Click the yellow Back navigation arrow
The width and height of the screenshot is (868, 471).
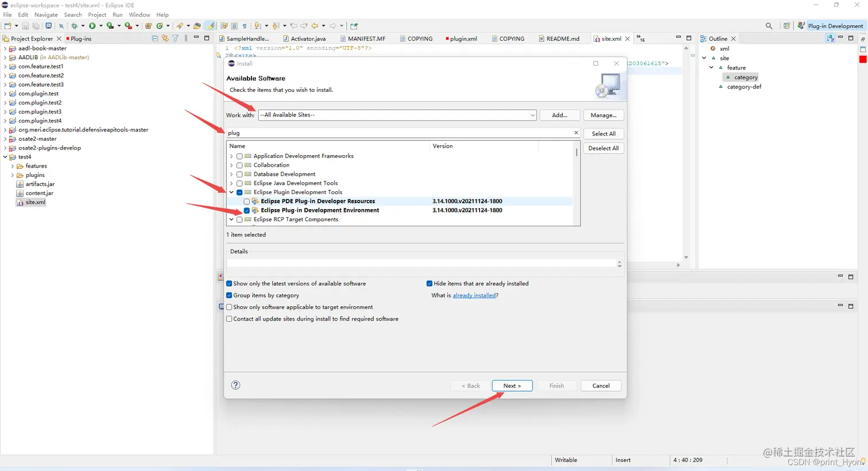pos(315,26)
